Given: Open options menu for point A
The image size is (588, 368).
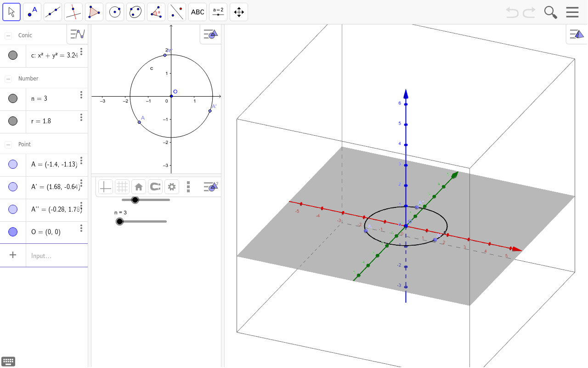Looking at the screenshot, I should point(81,161).
